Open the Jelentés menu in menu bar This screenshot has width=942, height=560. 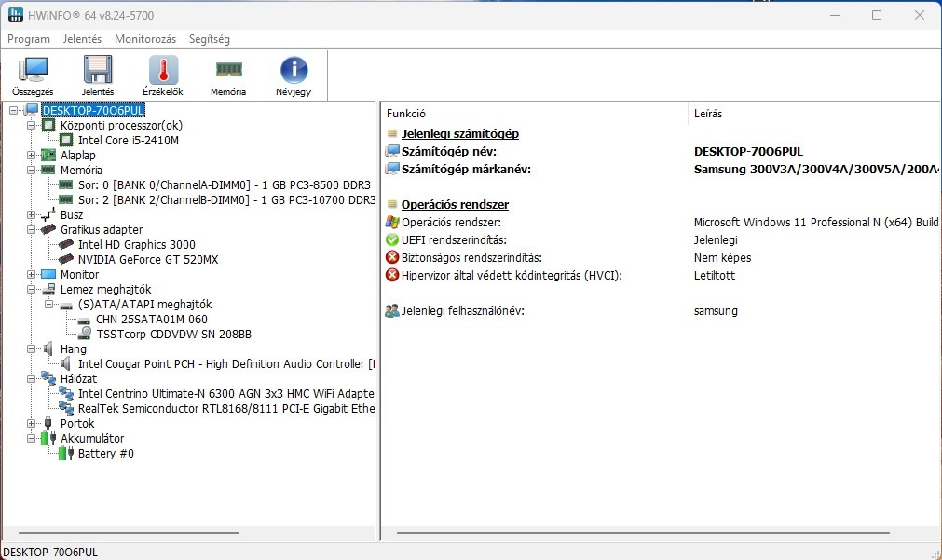pyautogui.click(x=82, y=39)
